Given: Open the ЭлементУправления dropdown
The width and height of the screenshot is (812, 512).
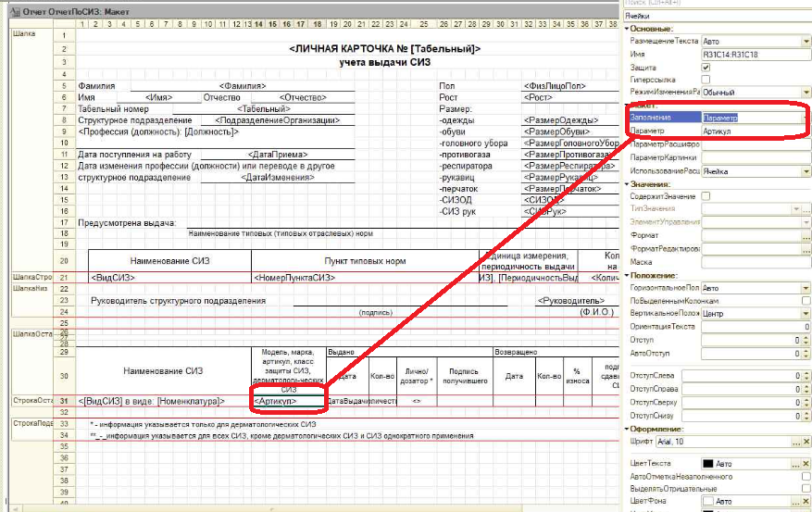Looking at the screenshot, I should click(x=806, y=221).
